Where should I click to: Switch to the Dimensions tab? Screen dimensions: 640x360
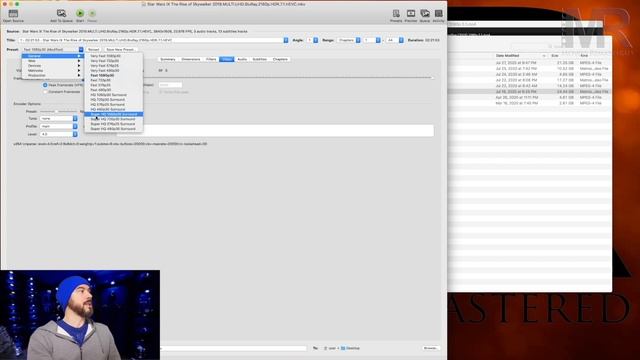pos(191,59)
